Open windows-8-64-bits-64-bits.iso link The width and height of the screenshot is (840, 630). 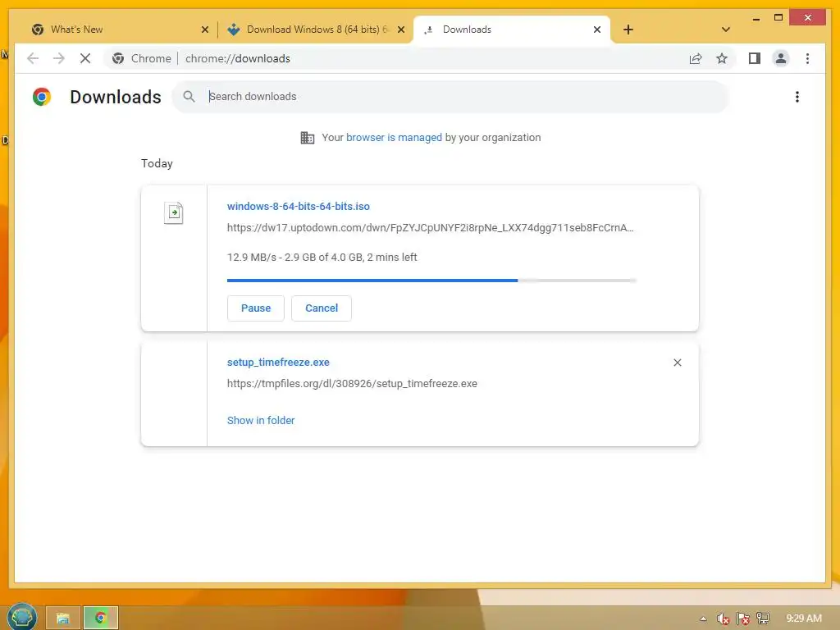(299, 206)
